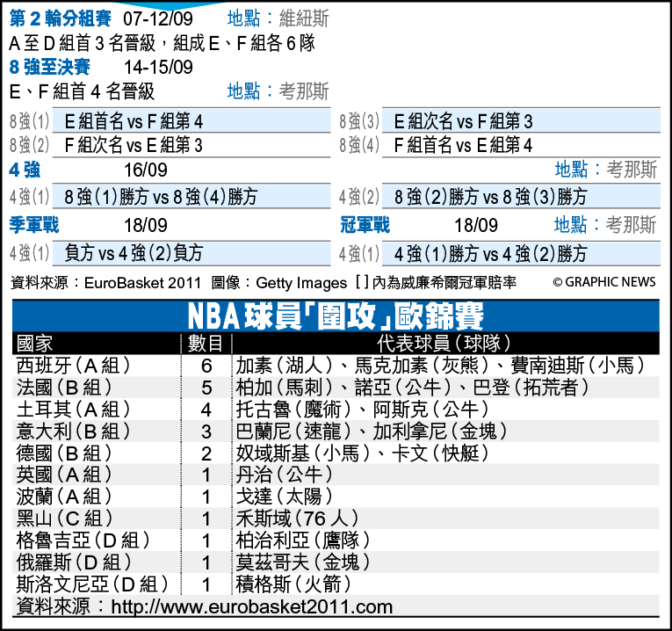Image resolution: width=672 pixels, height=631 pixels.
Task: Select the row 波蘭(A組)
Action: pyautogui.click(x=336, y=497)
